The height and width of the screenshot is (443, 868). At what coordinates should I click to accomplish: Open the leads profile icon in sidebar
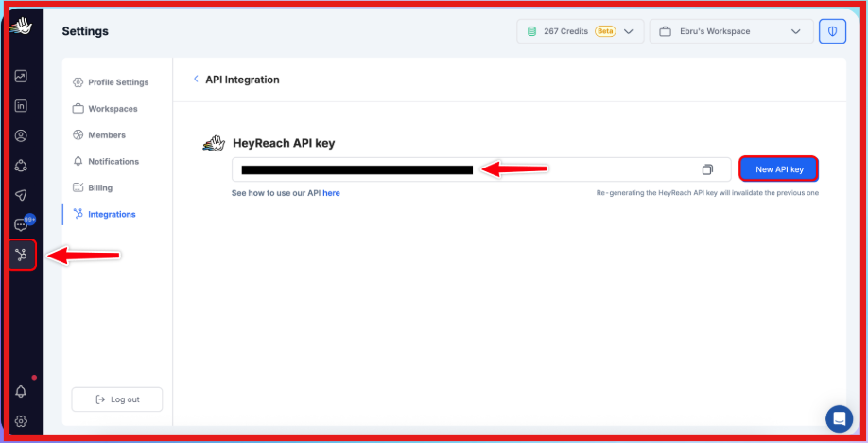click(x=21, y=136)
